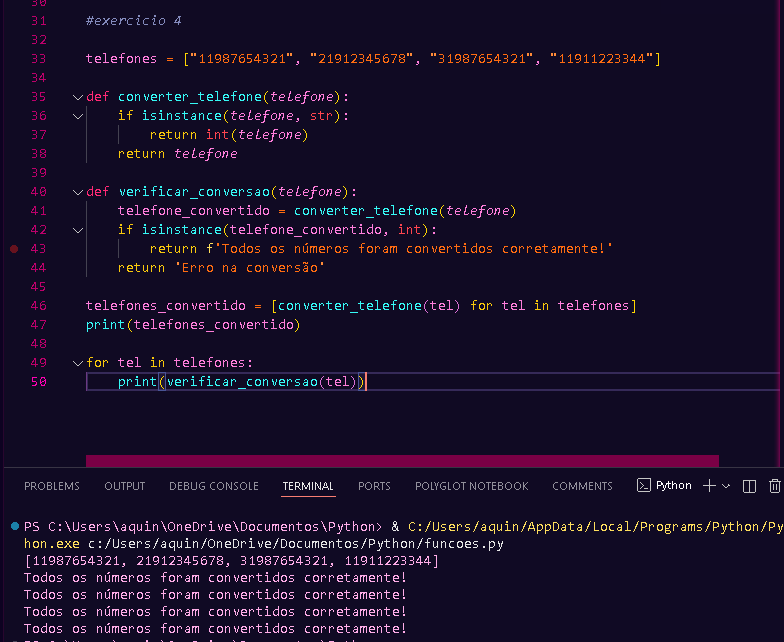Click 'return int(telefone)' on line 37
784x642 pixels.
point(228,134)
